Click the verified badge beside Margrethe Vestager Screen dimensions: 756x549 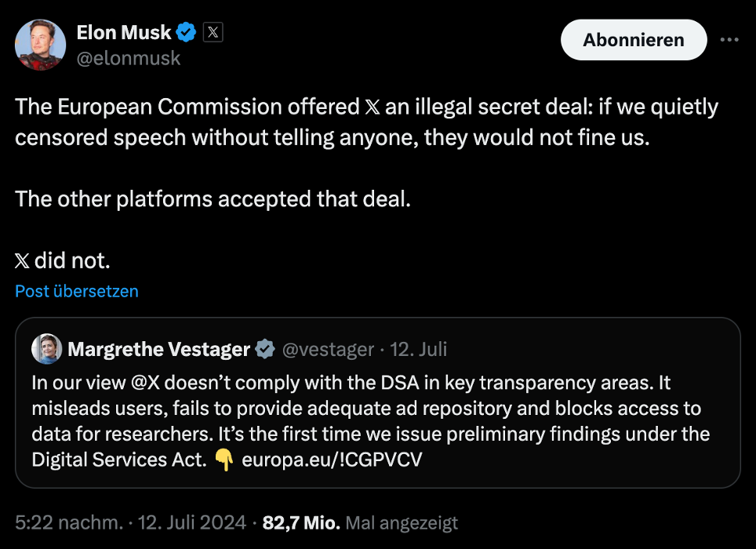click(x=266, y=349)
